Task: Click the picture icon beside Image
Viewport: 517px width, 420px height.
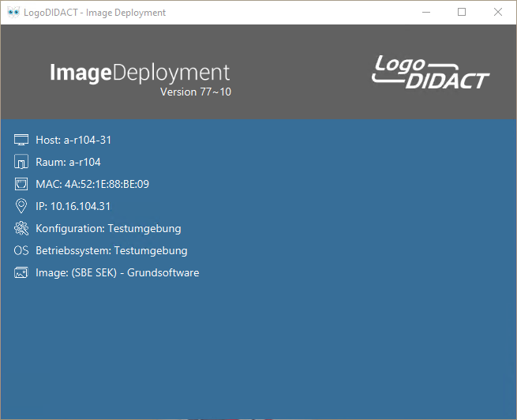Action: pyautogui.click(x=21, y=272)
